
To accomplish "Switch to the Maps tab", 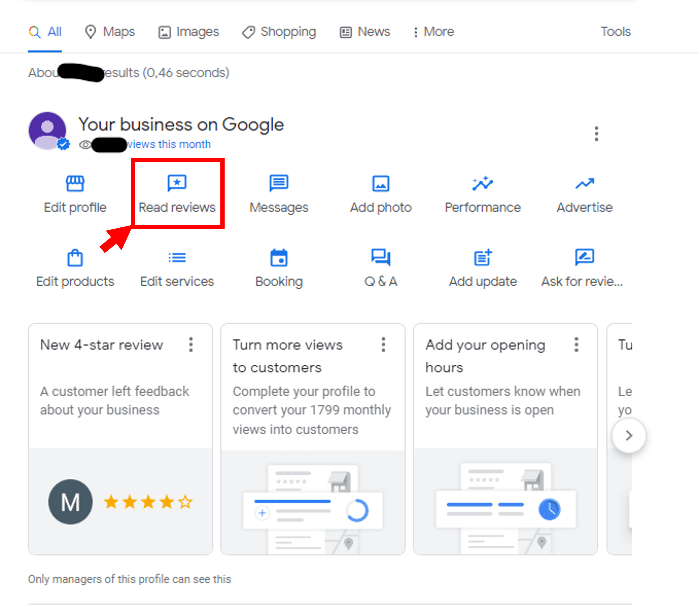I will pyautogui.click(x=109, y=32).
